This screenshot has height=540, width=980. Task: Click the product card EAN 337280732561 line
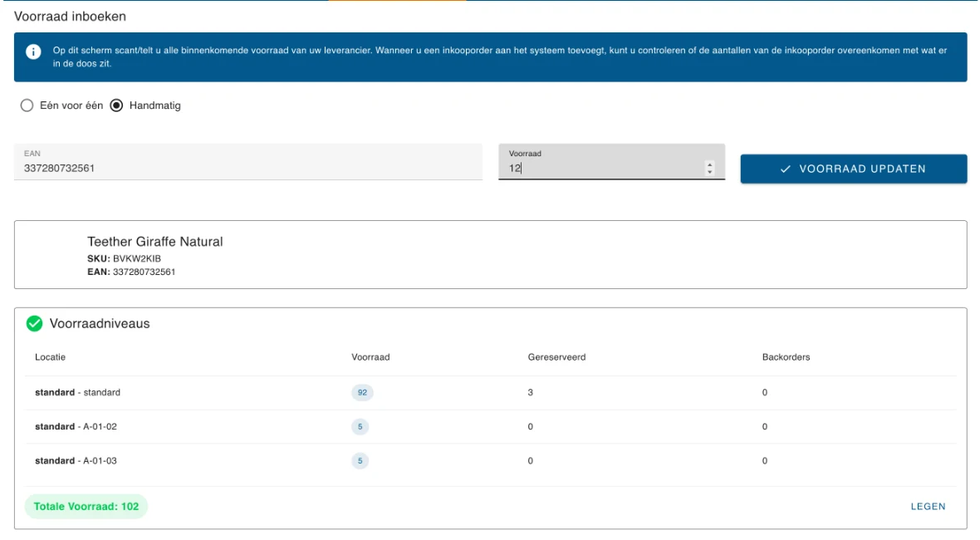pos(131,272)
